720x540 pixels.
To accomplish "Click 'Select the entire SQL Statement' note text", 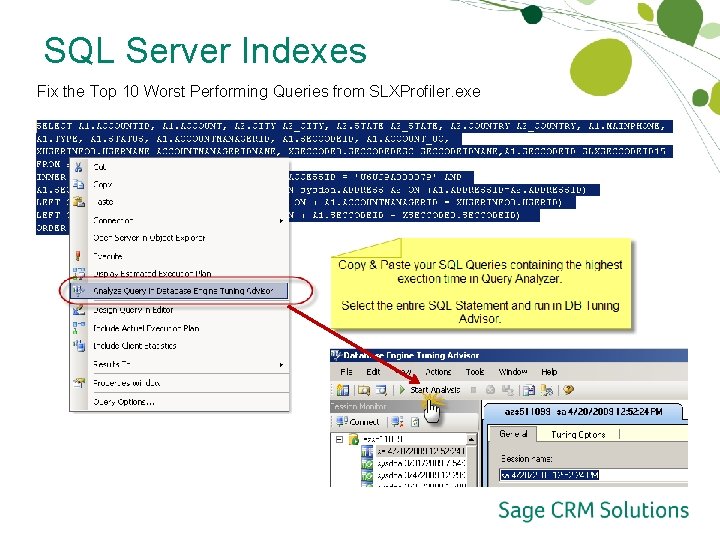I will (x=480, y=312).
